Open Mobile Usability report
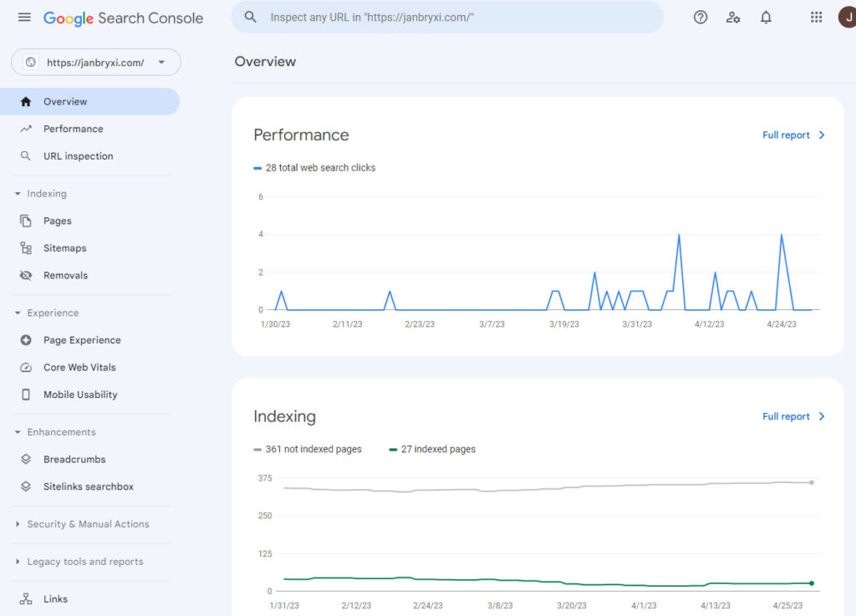 pyautogui.click(x=80, y=395)
